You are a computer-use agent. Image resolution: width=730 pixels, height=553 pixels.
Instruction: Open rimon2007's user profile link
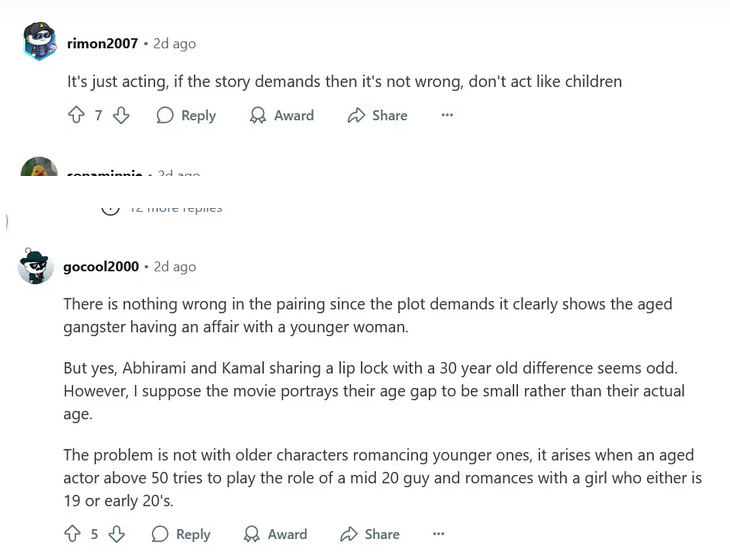coord(102,44)
